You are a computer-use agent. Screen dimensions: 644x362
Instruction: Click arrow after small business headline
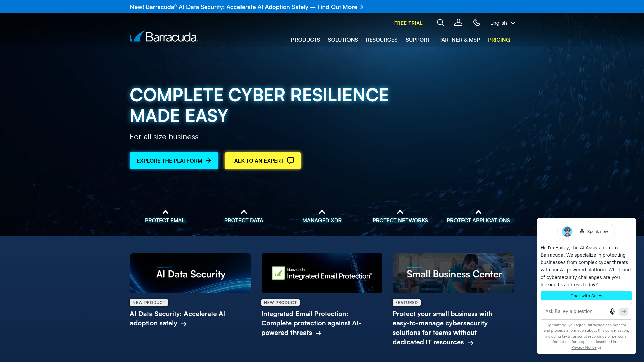(x=470, y=343)
